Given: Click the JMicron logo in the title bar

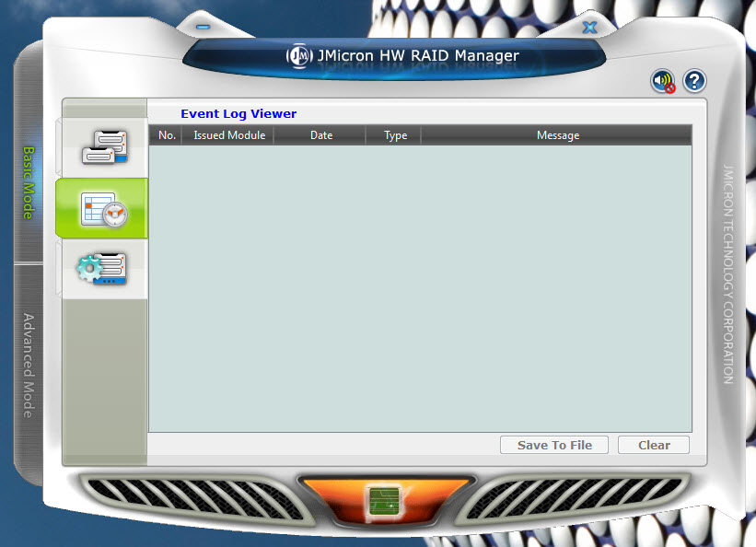Looking at the screenshot, I should pos(299,56).
